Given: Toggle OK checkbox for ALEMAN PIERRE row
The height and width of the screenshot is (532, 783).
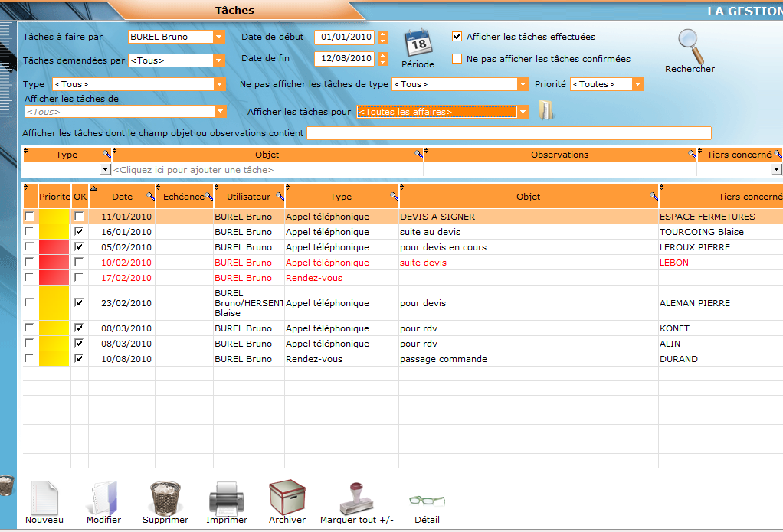Looking at the screenshot, I should pos(80,302).
